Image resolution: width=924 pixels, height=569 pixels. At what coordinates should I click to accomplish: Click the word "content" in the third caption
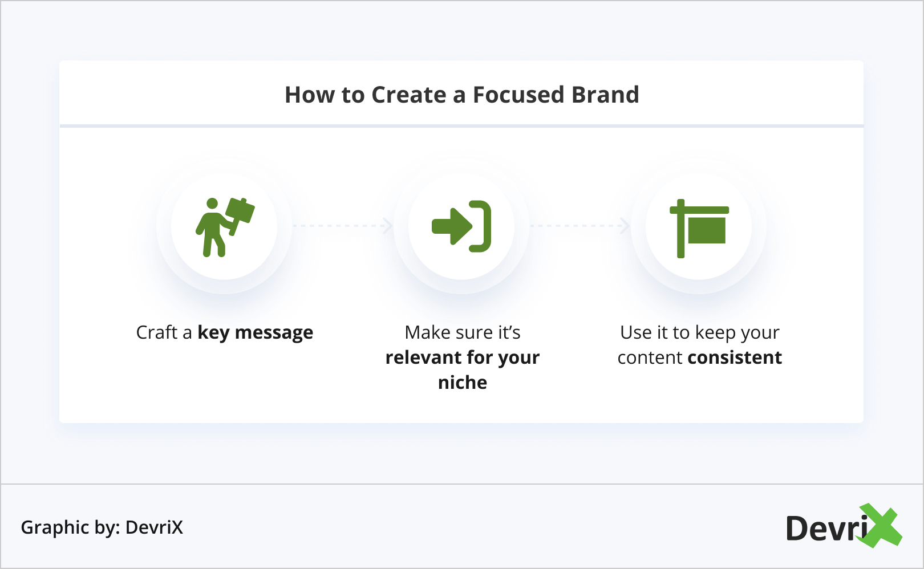pyautogui.click(x=650, y=357)
